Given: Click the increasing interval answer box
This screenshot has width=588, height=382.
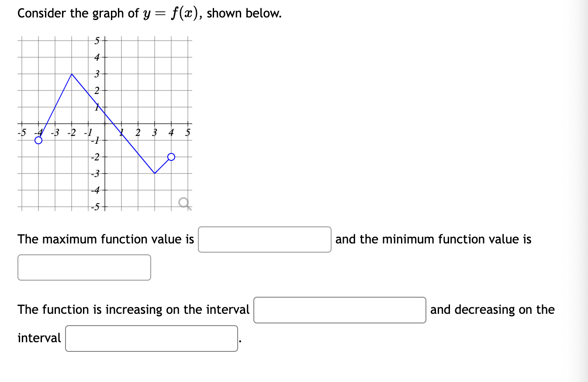Looking at the screenshot, I should click(340, 310).
